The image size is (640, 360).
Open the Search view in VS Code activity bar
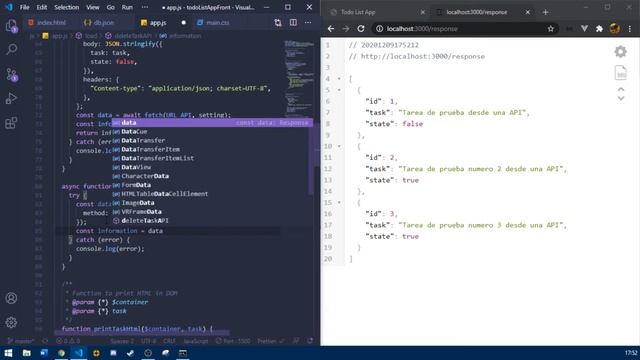[x=11, y=50]
